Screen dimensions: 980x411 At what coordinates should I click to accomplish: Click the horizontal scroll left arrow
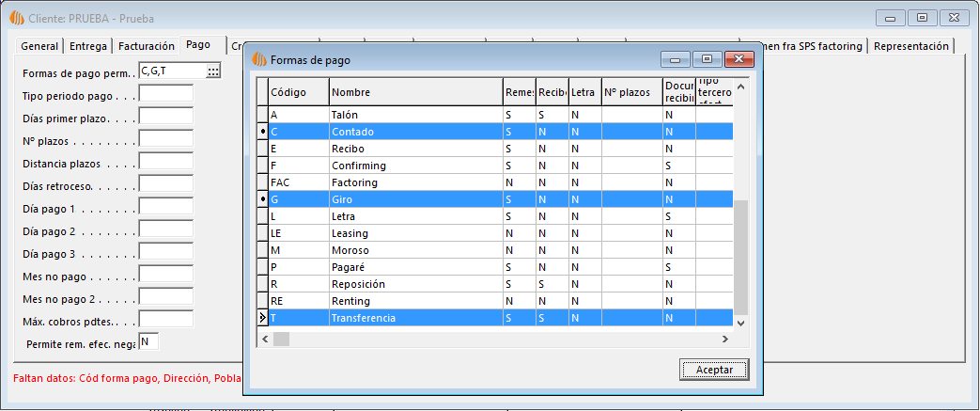[279, 339]
